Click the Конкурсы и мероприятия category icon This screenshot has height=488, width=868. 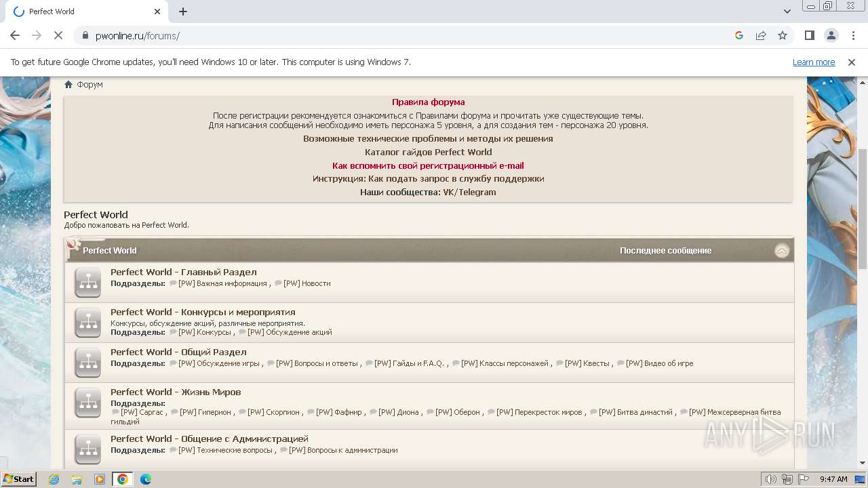pos(88,323)
